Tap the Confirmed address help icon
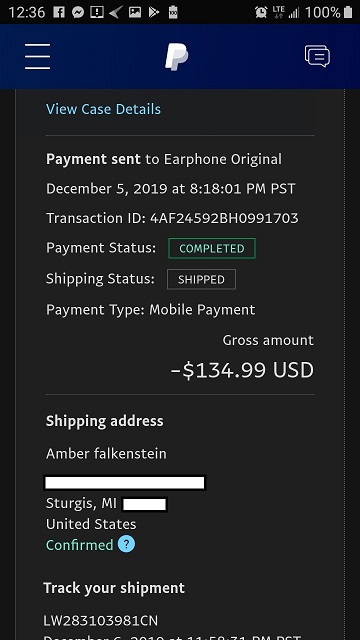This screenshot has height=640, width=360. coord(126,544)
